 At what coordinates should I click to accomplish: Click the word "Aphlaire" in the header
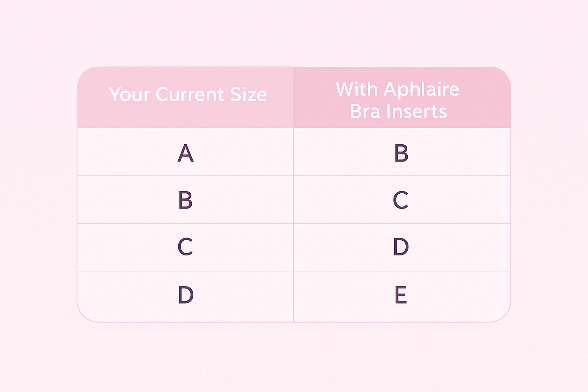click(421, 90)
